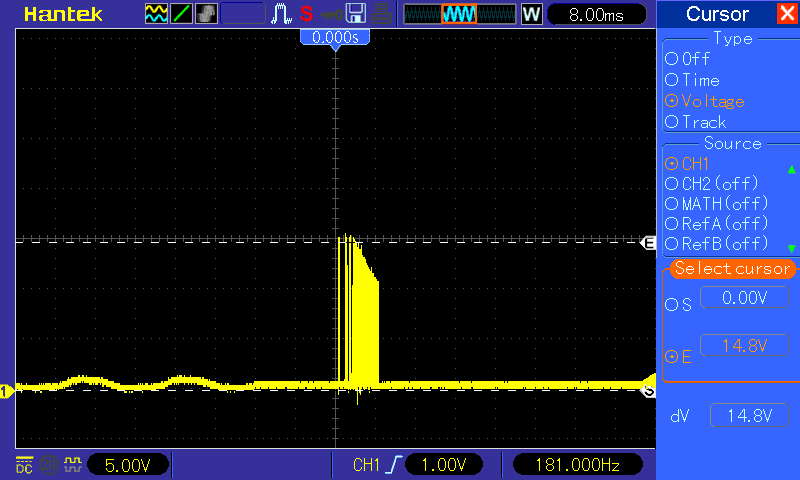Screen dimensions: 800x480
Task: Click the rising edge trigger slope icon
Action: coord(397,464)
